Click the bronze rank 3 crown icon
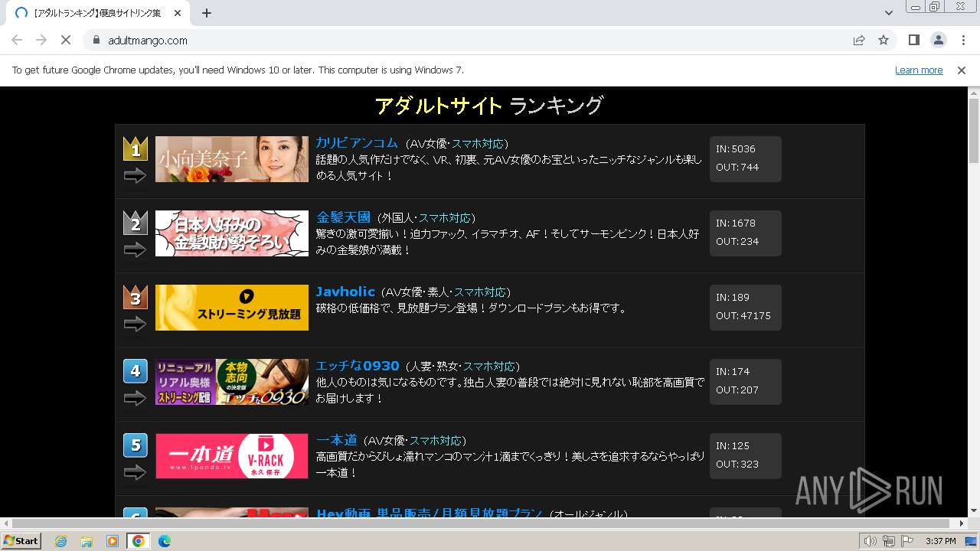This screenshot has height=551, width=980. (136, 297)
